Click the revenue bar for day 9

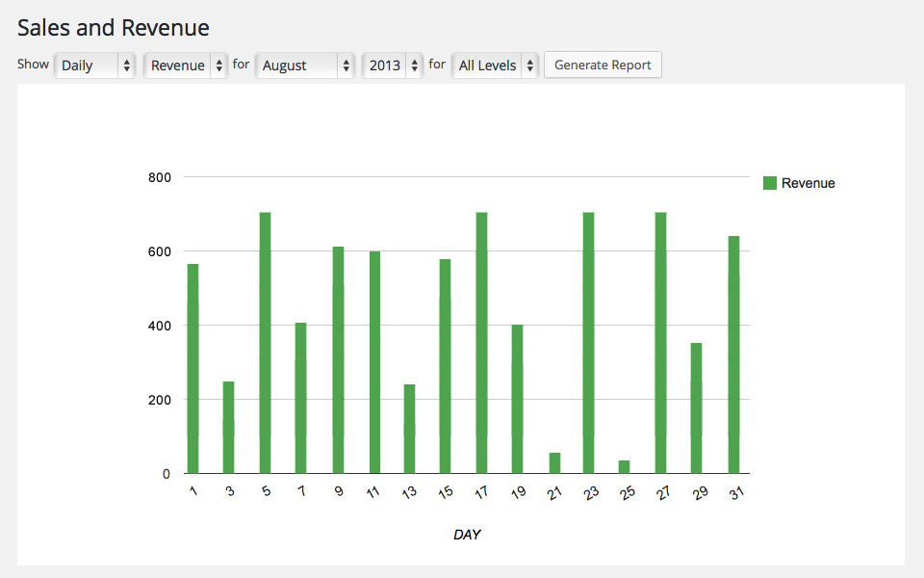[x=338, y=360]
